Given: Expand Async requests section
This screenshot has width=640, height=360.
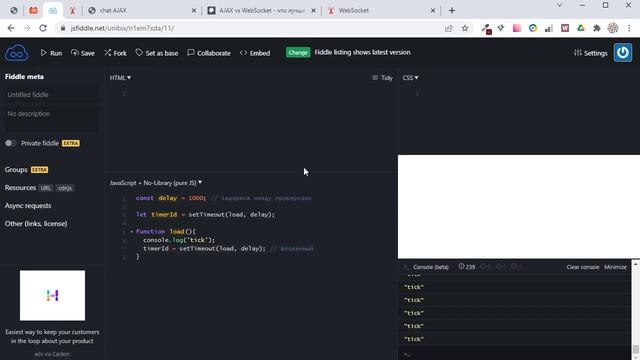Looking at the screenshot, I should pos(28,206).
